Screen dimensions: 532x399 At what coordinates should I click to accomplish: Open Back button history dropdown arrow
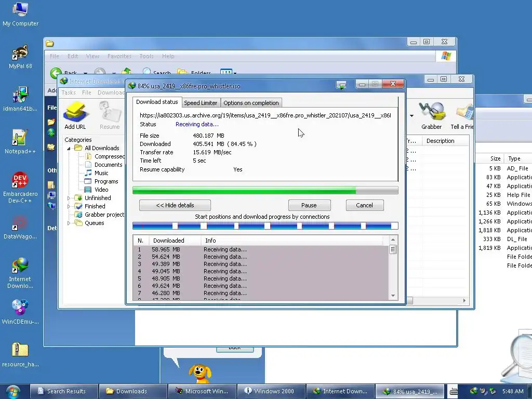(x=86, y=73)
